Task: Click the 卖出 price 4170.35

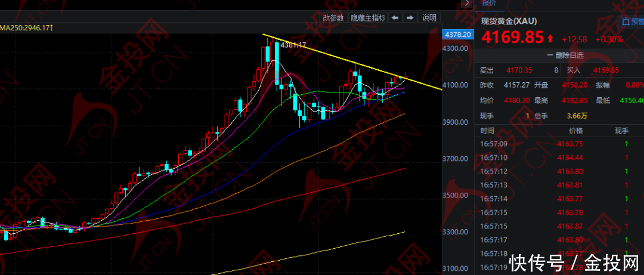Action: [519, 70]
